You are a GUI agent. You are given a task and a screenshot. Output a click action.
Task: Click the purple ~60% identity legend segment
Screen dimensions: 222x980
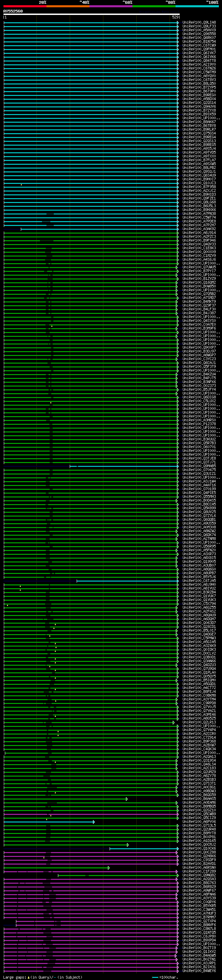pos(111,6)
